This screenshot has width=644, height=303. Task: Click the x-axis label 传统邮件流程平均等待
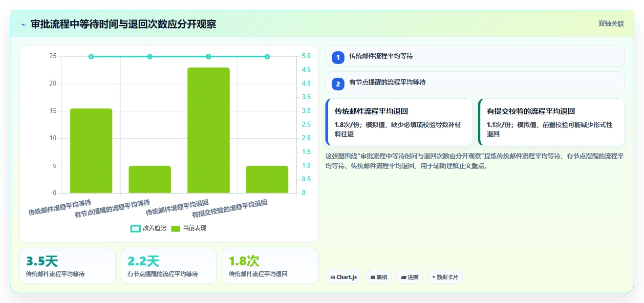[x=60, y=207]
